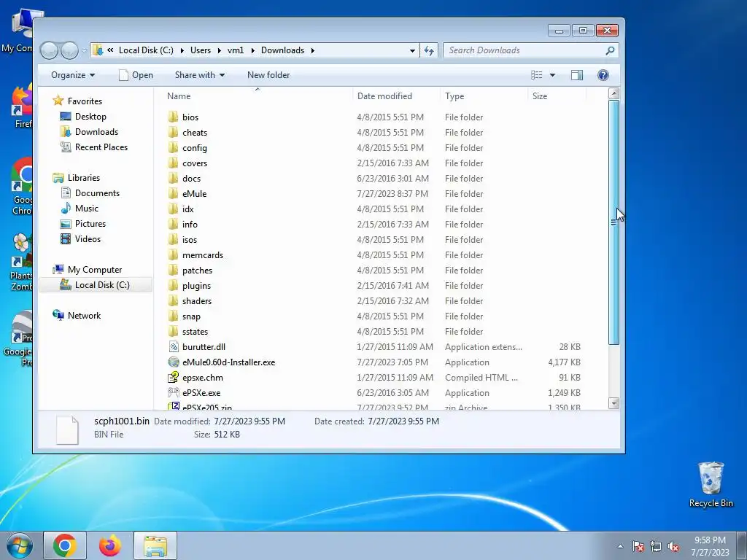Open the Recycle Bin desktop icon
This screenshot has height=560, width=747.
711,484
